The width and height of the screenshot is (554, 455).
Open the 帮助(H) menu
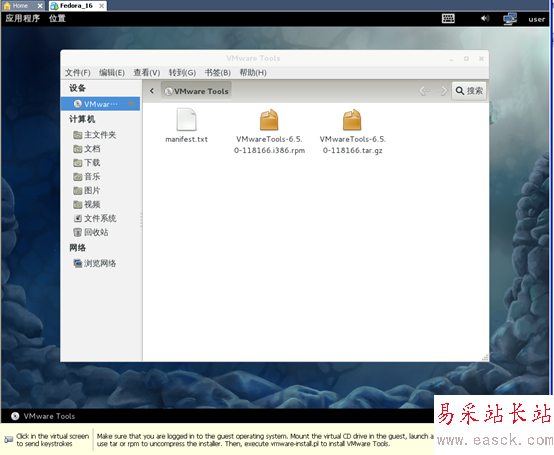point(253,72)
